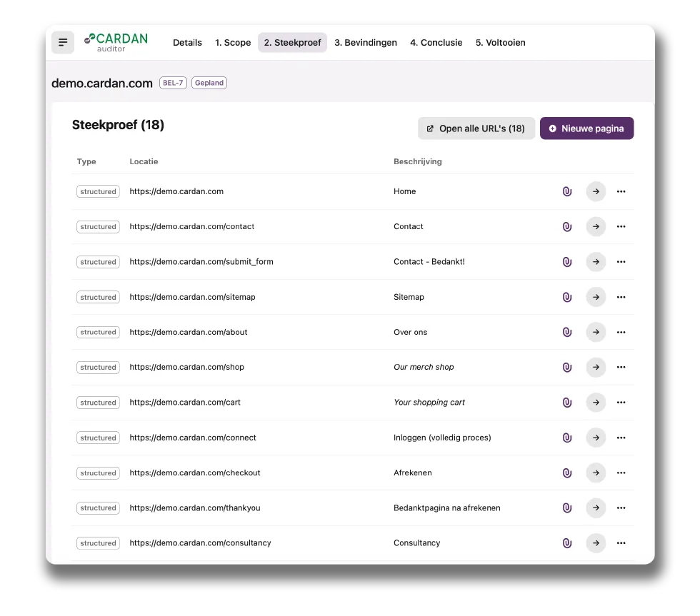Click the Locatie column header

[144, 161]
